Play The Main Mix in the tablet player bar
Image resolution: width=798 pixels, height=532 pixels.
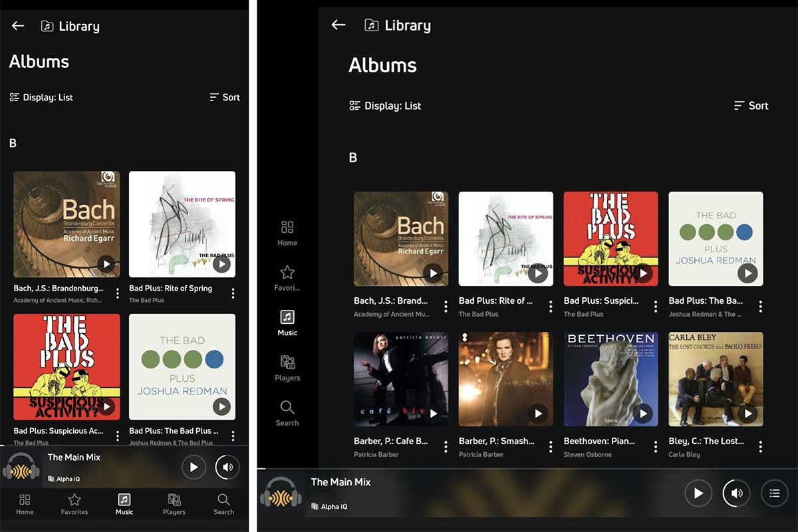point(698,493)
